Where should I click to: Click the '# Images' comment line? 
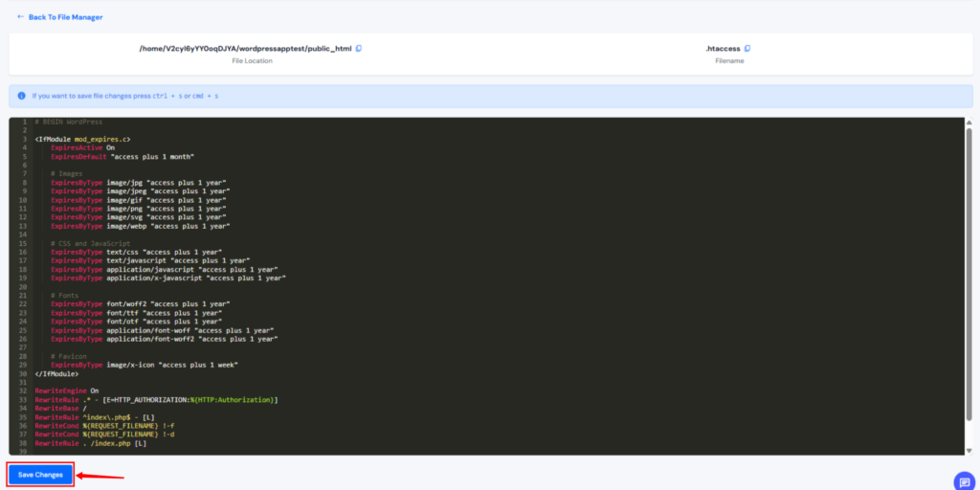coord(67,174)
